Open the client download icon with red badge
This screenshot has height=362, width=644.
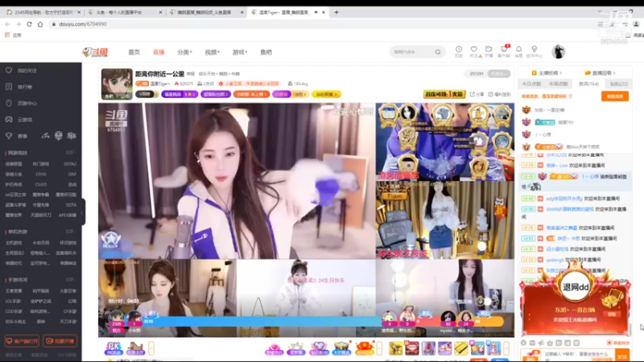tap(504, 51)
